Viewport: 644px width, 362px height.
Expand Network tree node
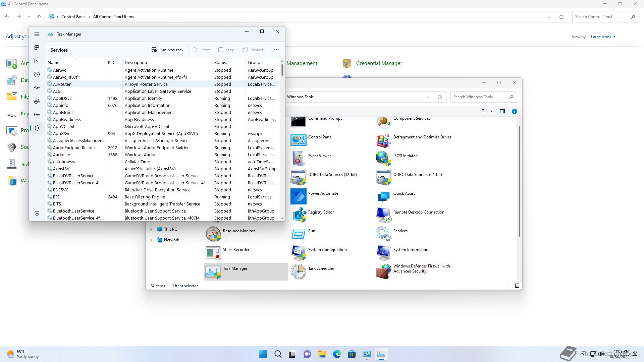tap(151, 240)
